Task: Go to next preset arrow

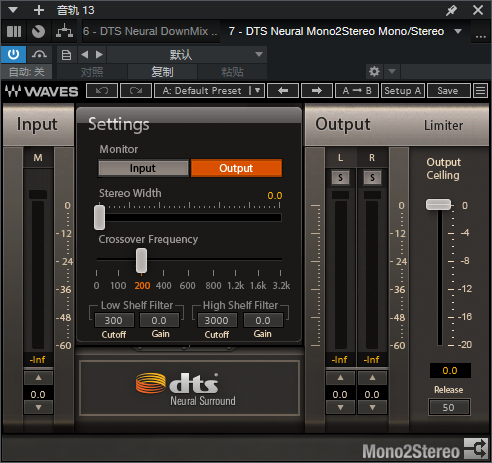Action: pos(99,54)
